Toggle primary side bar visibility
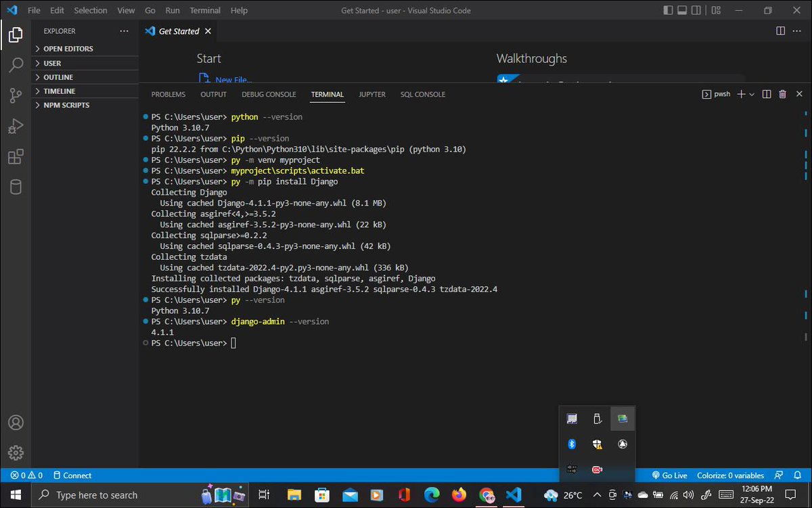Screen dimensions: 812x508 point(669,10)
